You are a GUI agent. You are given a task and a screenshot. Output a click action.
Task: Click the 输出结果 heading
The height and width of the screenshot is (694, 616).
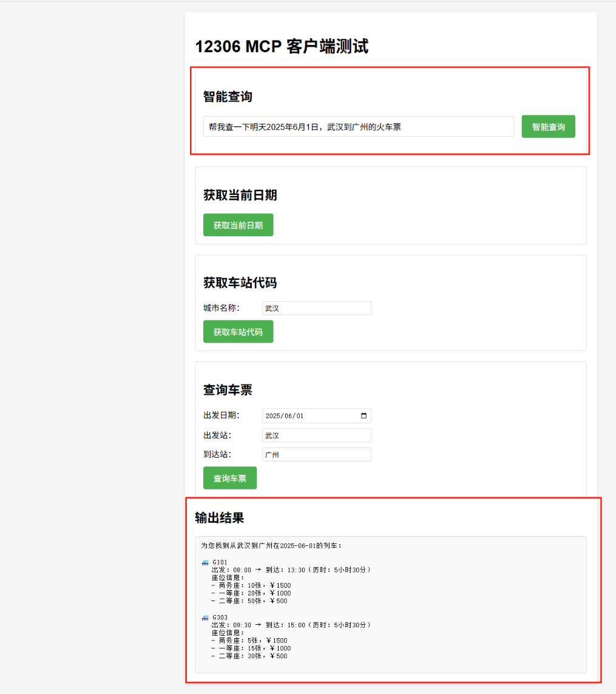220,518
